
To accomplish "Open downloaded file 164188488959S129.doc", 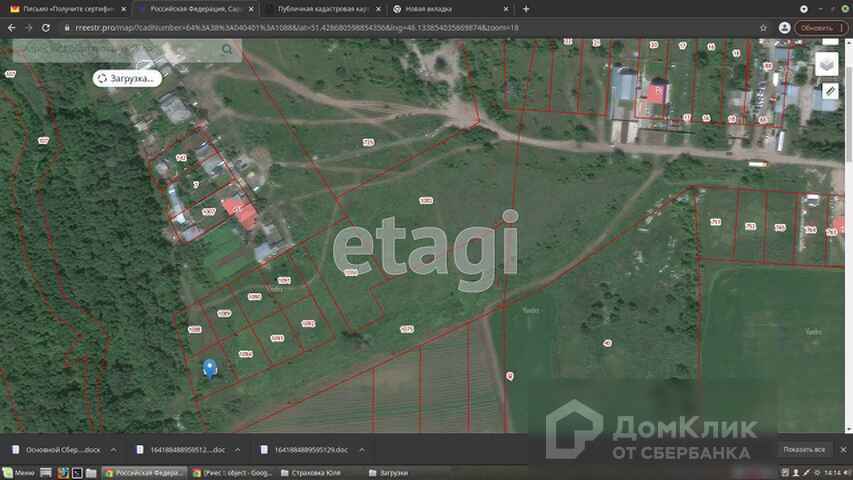I will [305, 450].
